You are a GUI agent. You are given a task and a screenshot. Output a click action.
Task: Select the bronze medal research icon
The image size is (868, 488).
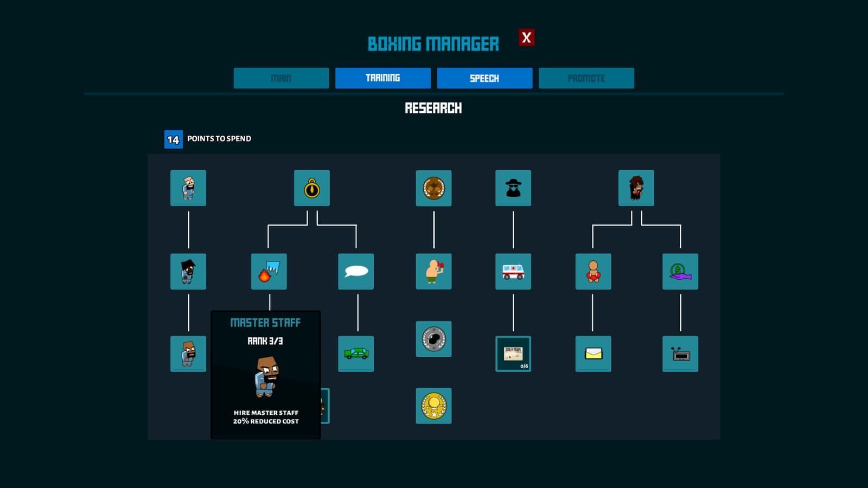(433, 188)
